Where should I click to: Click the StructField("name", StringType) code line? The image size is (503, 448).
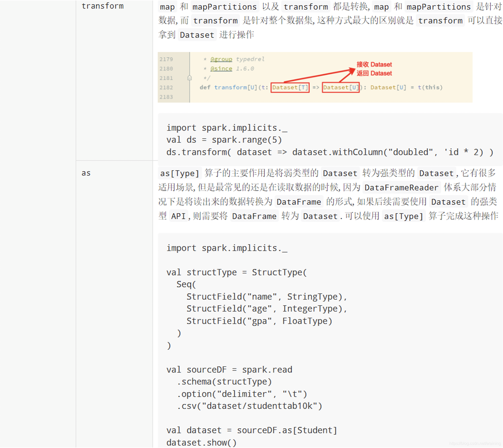click(266, 297)
